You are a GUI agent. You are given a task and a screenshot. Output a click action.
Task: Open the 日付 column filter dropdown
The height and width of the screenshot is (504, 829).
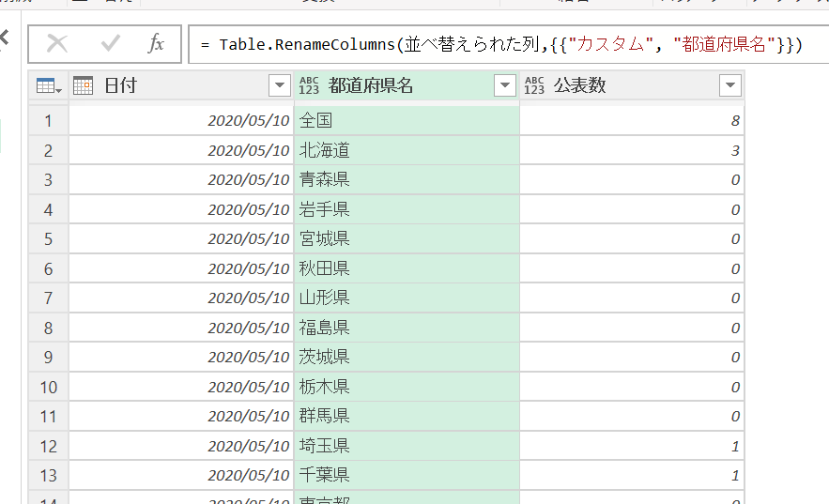[x=280, y=85]
